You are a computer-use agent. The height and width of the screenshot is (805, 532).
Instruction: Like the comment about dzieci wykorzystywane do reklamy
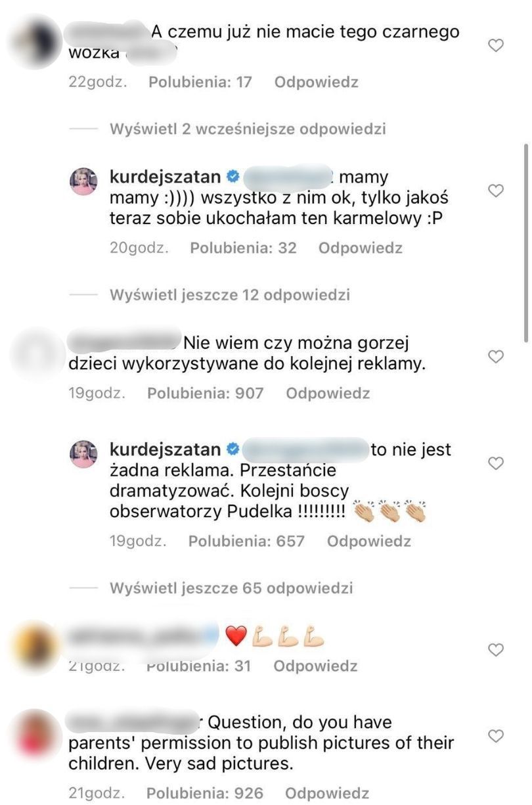coord(497,356)
